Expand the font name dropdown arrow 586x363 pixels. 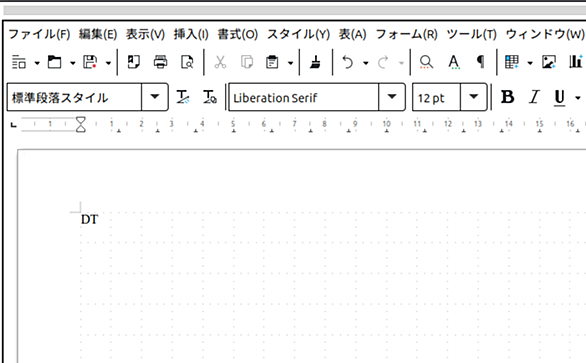click(x=392, y=97)
